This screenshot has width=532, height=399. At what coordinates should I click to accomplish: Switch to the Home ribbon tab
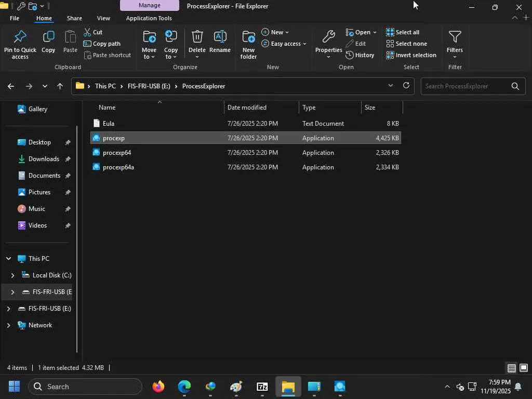pyautogui.click(x=44, y=18)
